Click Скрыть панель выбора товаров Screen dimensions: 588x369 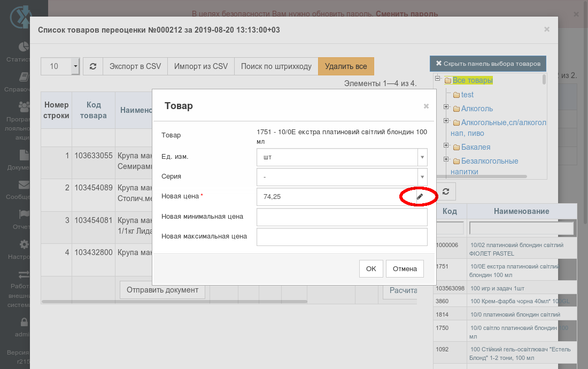[488, 64]
